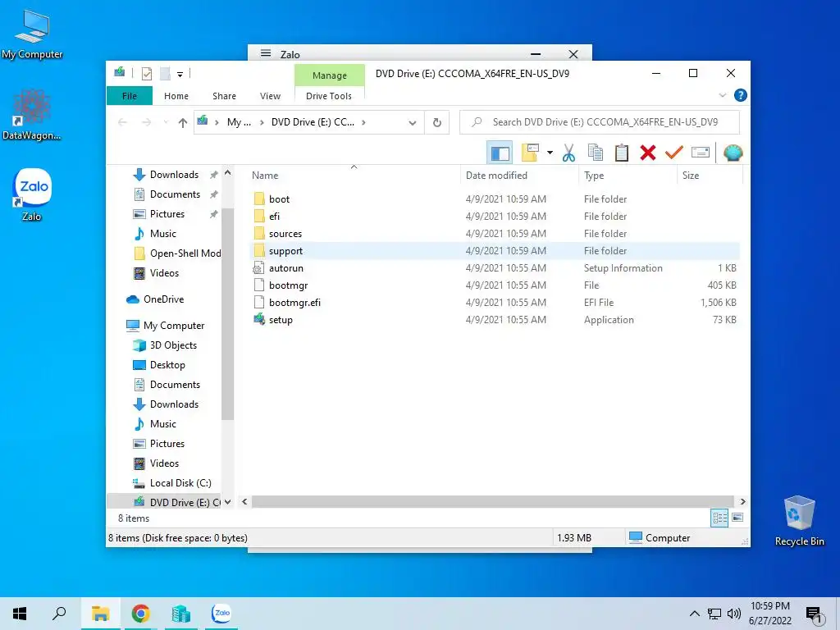Click the file list horizontal scrollbar
Screen dimensions: 840x630
pyautogui.click(x=492, y=502)
